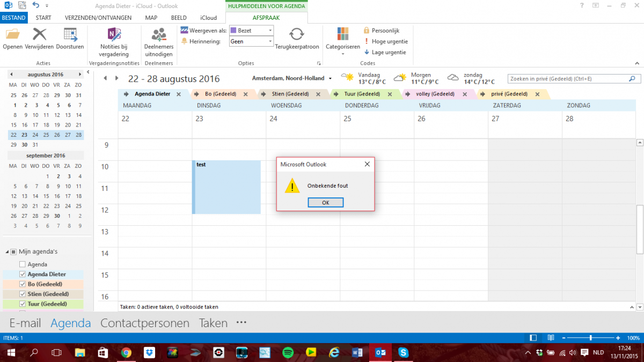The height and width of the screenshot is (362, 644).
Task: Select 30 augustus in the mini calendar
Action: (24, 145)
